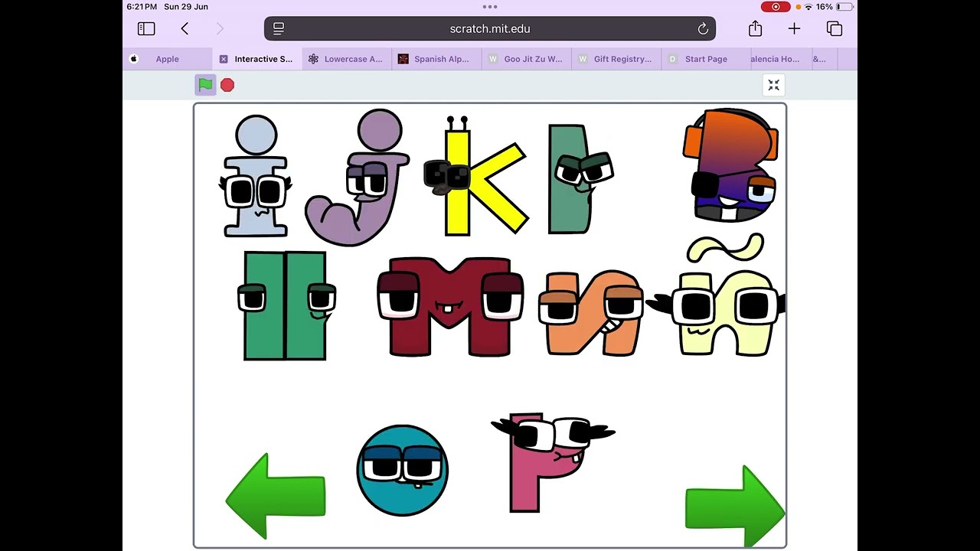
Task: Click the dark red letter M character
Action: coord(450,307)
